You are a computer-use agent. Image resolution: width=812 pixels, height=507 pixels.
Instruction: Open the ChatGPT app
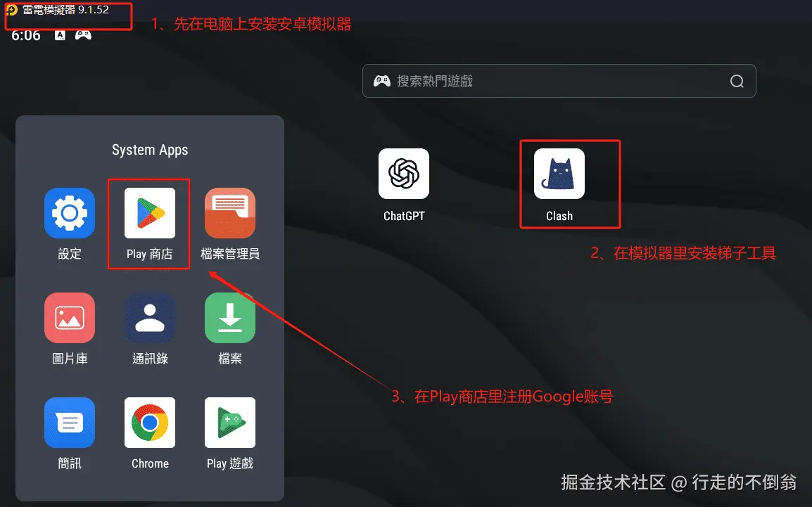click(403, 174)
